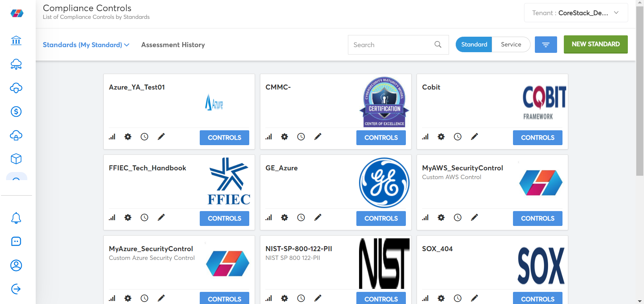
Task: Open the cloud network icon in sidebar
Action: (16, 64)
